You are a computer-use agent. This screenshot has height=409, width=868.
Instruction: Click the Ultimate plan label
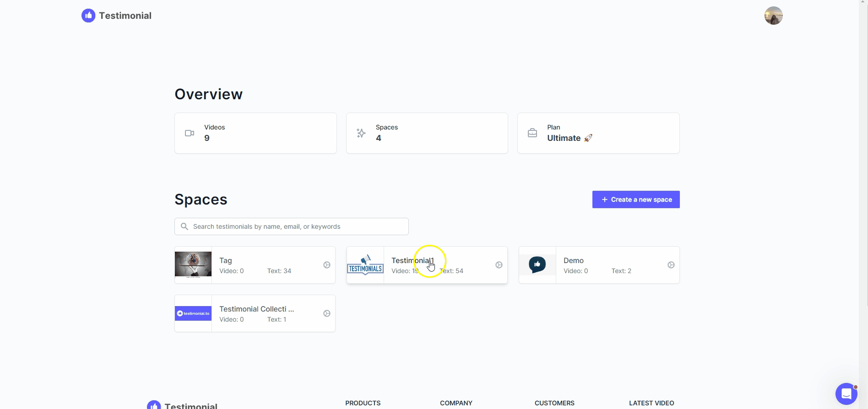[564, 138]
